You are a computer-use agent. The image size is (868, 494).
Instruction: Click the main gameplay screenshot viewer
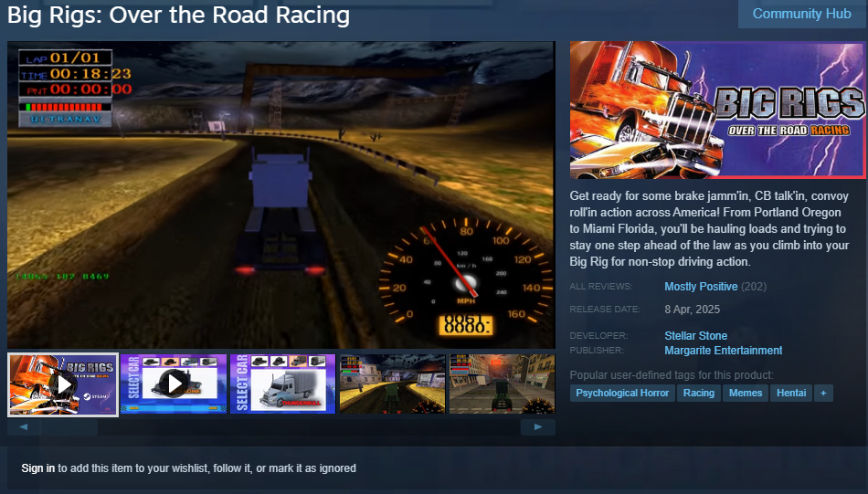tap(281, 194)
